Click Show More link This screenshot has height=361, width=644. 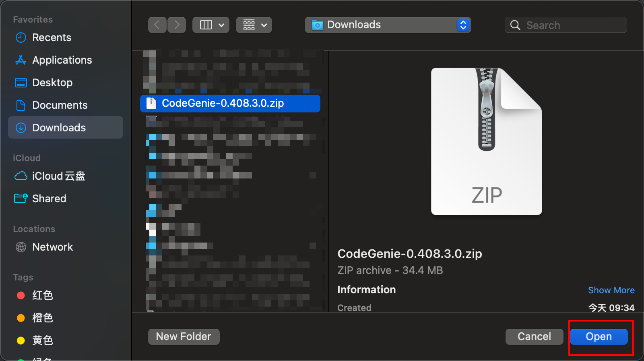point(611,290)
